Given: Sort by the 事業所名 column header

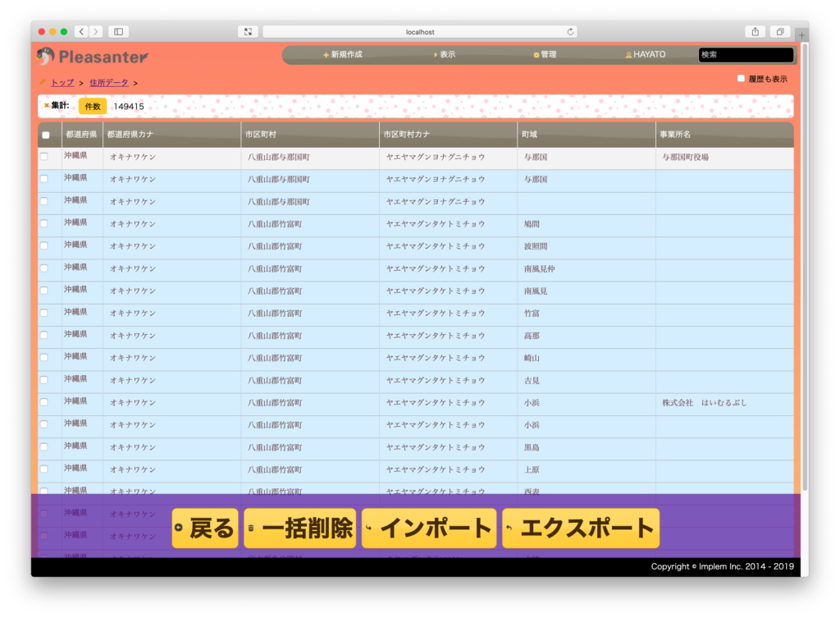Looking at the screenshot, I should coord(724,135).
